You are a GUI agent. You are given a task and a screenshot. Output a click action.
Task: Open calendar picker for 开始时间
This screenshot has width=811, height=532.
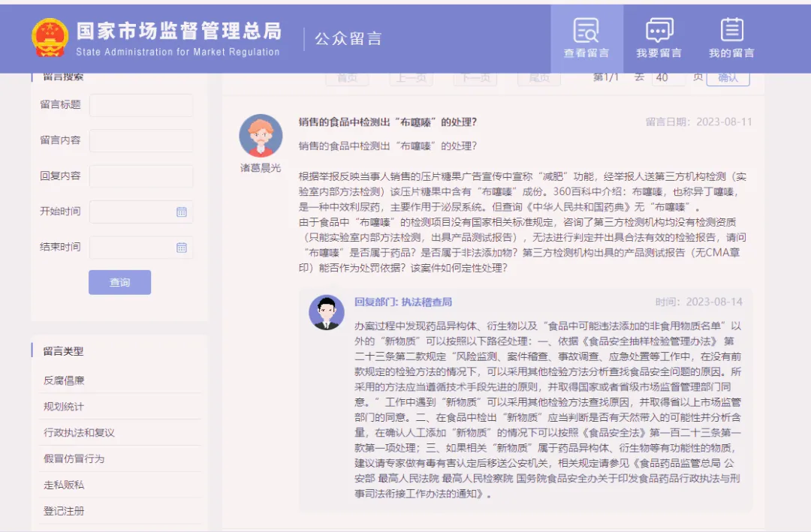(x=182, y=212)
